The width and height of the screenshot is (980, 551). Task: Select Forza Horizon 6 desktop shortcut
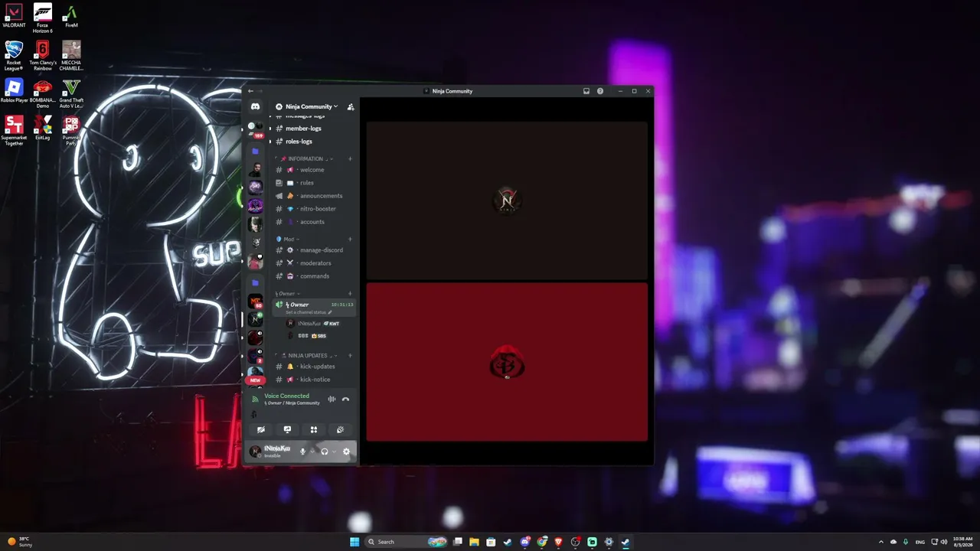pyautogui.click(x=43, y=19)
